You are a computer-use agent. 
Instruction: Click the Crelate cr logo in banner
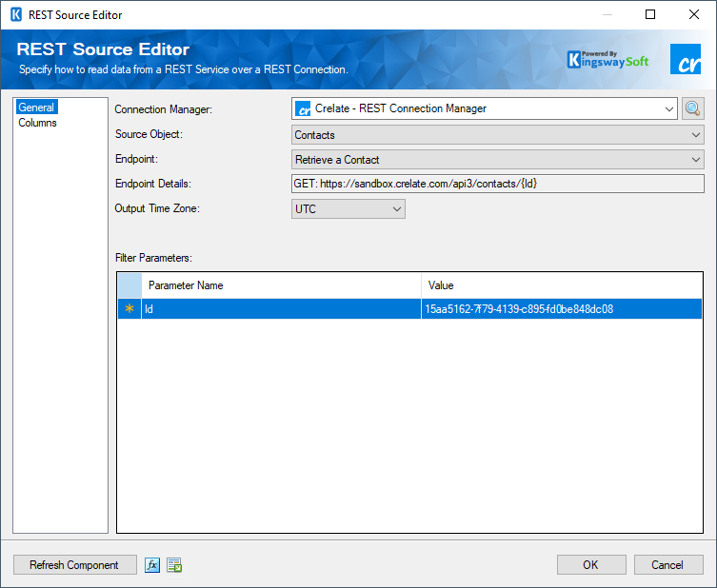coord(686,59)
